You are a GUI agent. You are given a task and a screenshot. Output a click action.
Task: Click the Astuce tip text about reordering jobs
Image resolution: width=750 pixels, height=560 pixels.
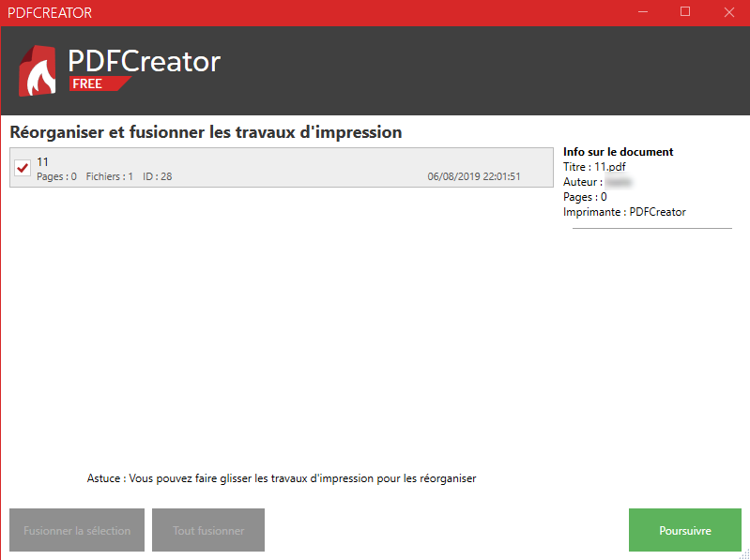[x=282, y=478]
